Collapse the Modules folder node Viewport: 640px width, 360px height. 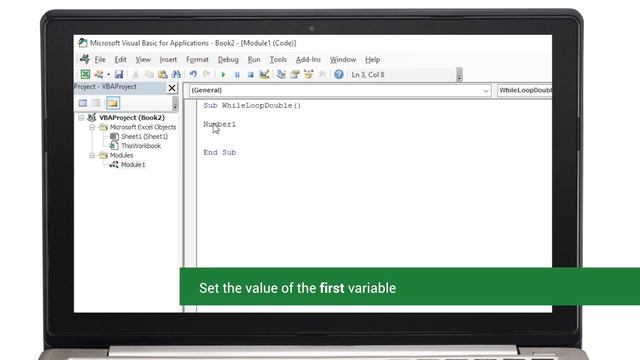click(92, 155)
